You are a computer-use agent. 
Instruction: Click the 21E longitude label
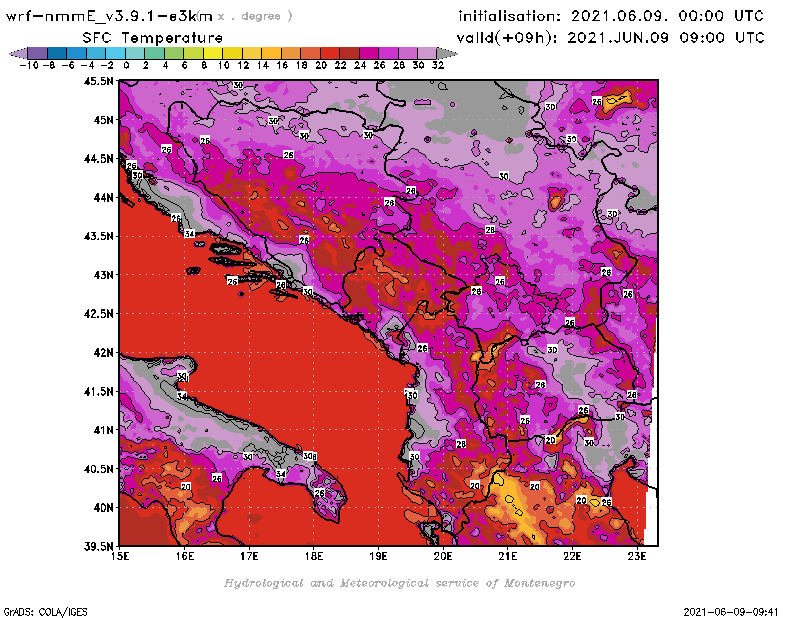coord(508,556)
